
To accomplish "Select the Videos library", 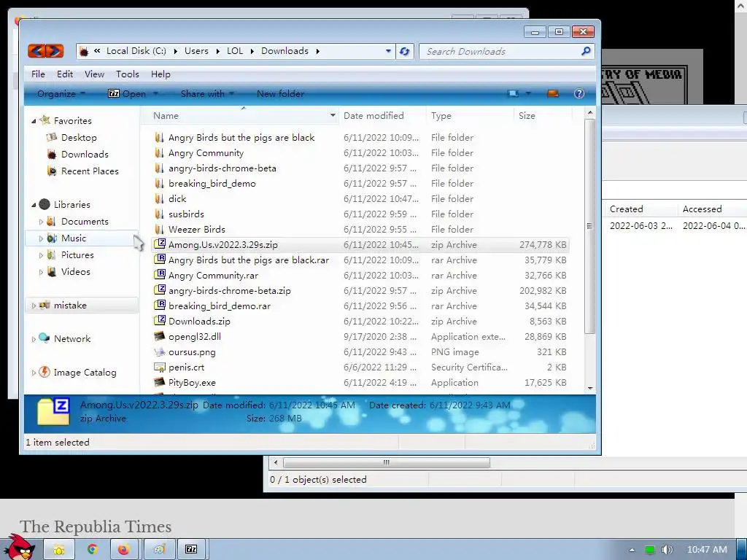I will pos(75,271).
